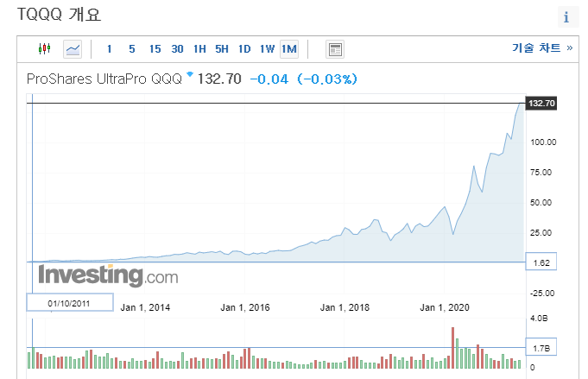Click the -0.04 (-0.03%) change value

(x=303, y=79)
